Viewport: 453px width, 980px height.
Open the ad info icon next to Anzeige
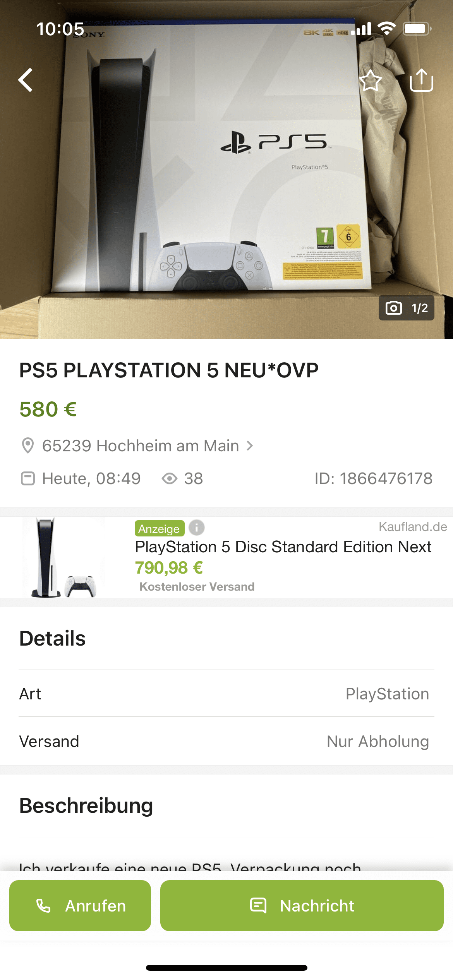point(197,527)
